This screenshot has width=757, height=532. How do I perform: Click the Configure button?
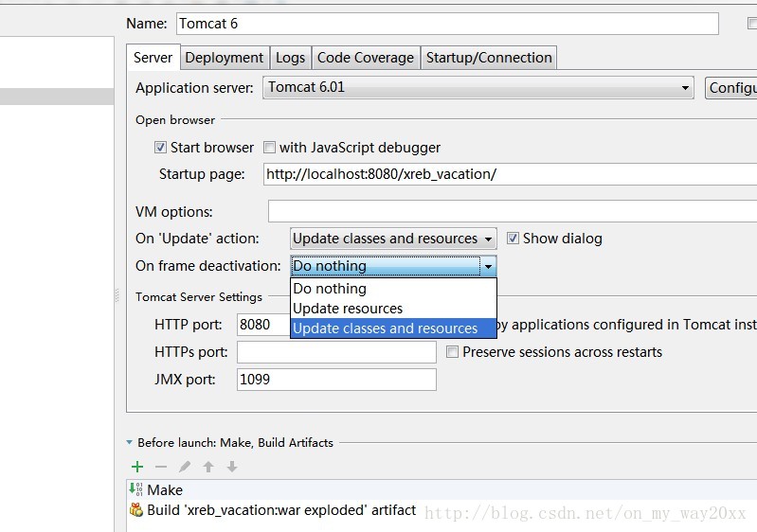coord(730,88)
